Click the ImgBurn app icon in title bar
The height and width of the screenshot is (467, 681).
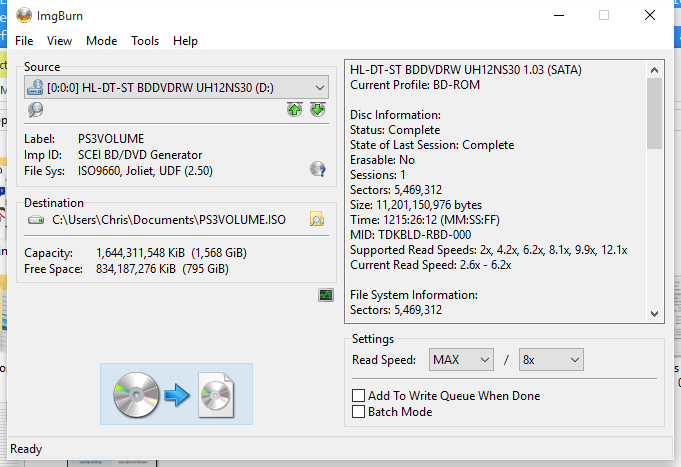pyautogui.click(x=24, y=16)
